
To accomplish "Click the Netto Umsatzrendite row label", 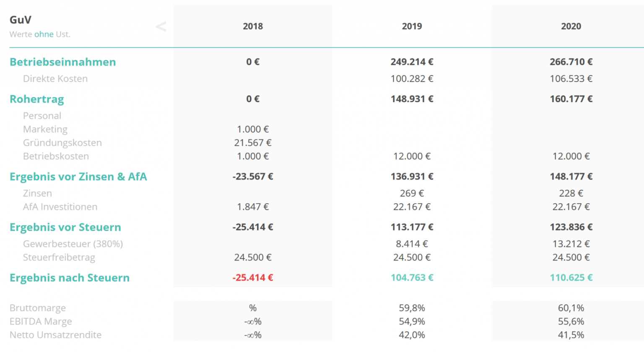I will tap(56, 335).
